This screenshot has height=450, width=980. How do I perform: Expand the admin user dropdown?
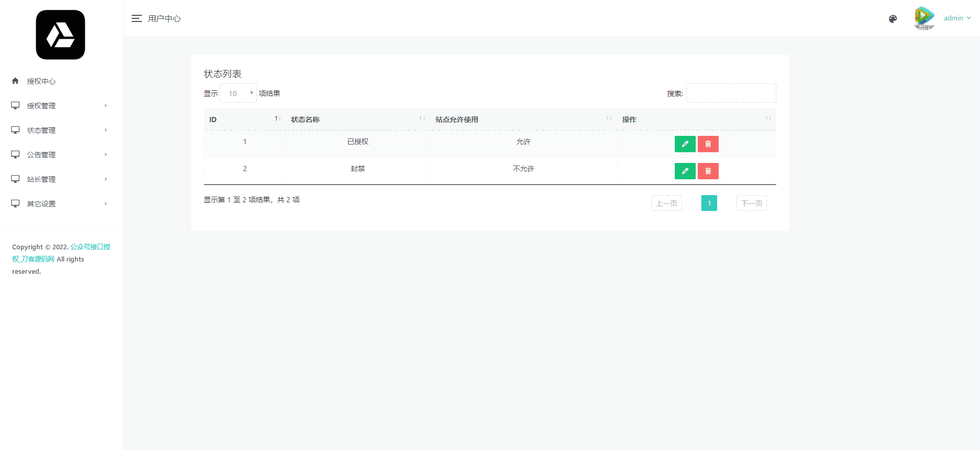957,18
